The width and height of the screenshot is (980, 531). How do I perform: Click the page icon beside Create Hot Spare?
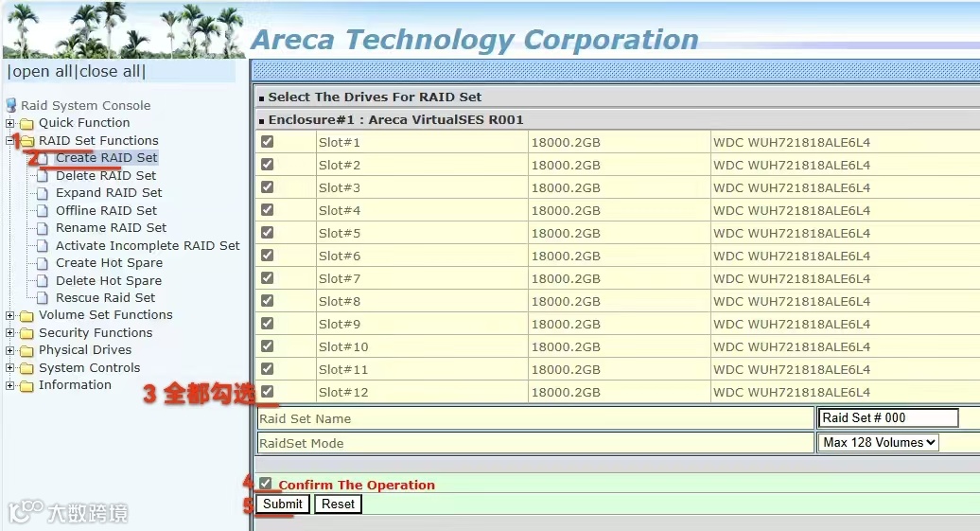[x=43, y=263]
